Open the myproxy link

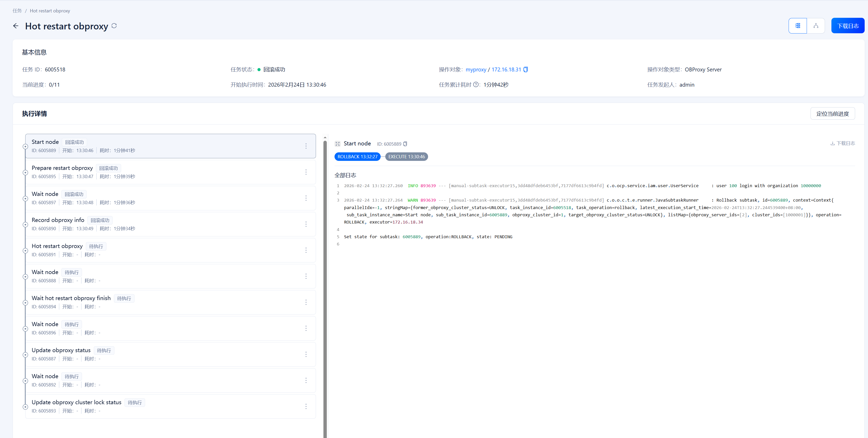coord(475,69)
